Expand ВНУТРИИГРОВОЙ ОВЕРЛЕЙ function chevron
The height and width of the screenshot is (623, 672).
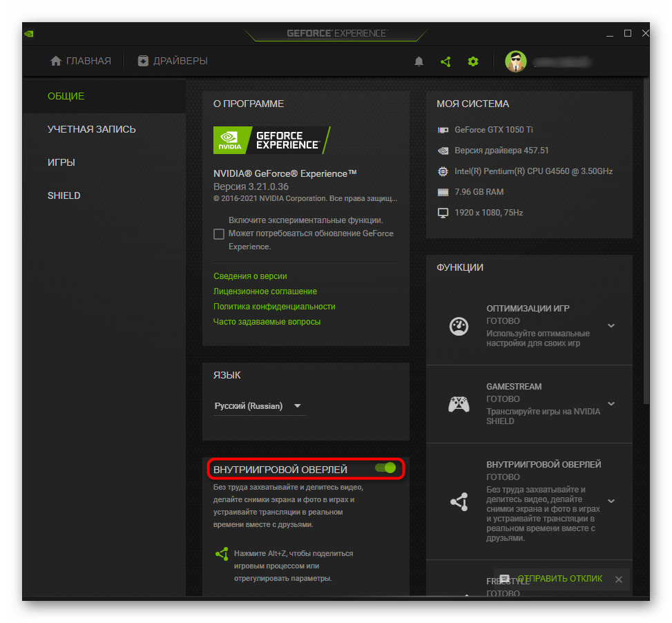pyautogui.click(x=611, y=501)
